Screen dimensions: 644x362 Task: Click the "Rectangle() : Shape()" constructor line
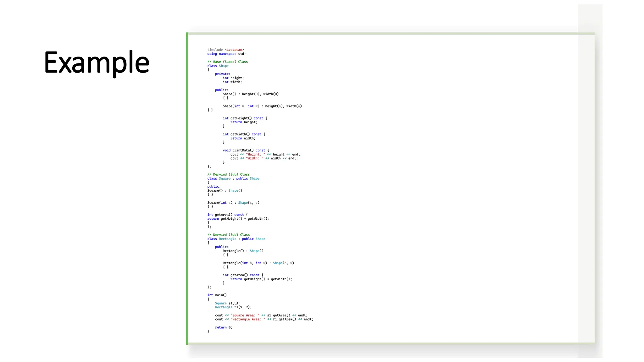[243, 251]
